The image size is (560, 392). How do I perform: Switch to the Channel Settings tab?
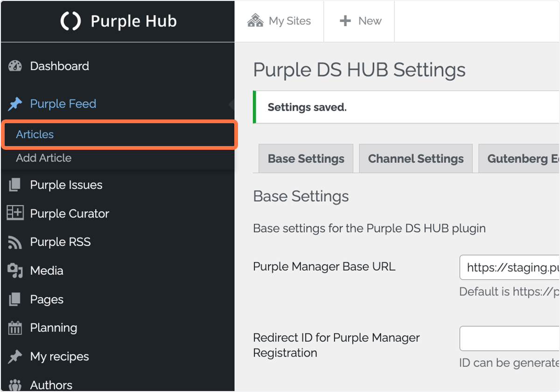(x=416, y=159)
